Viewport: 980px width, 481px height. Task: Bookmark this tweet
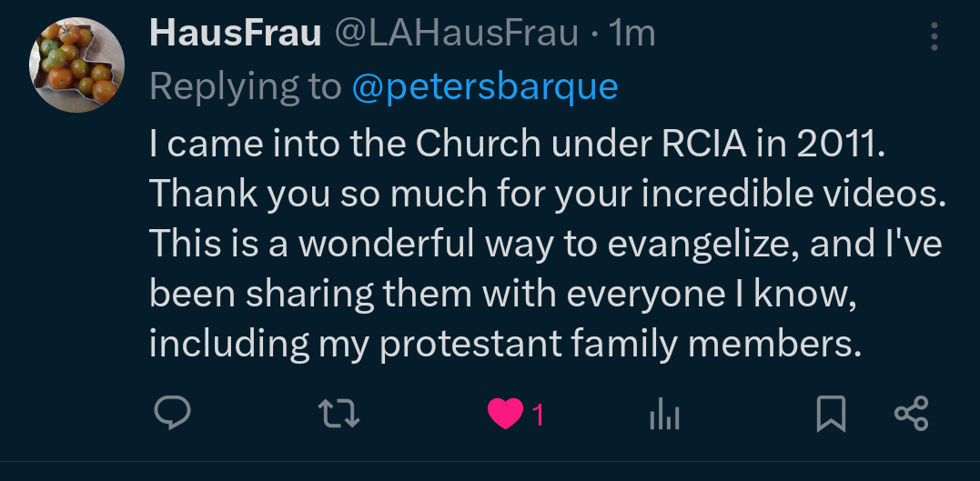pyautogui.click(x=830, y=414)
